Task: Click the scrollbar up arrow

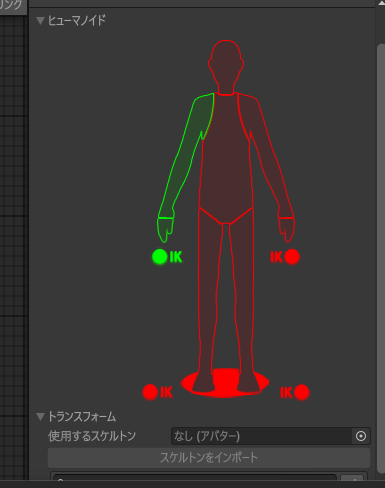Action: pos(381,4)
